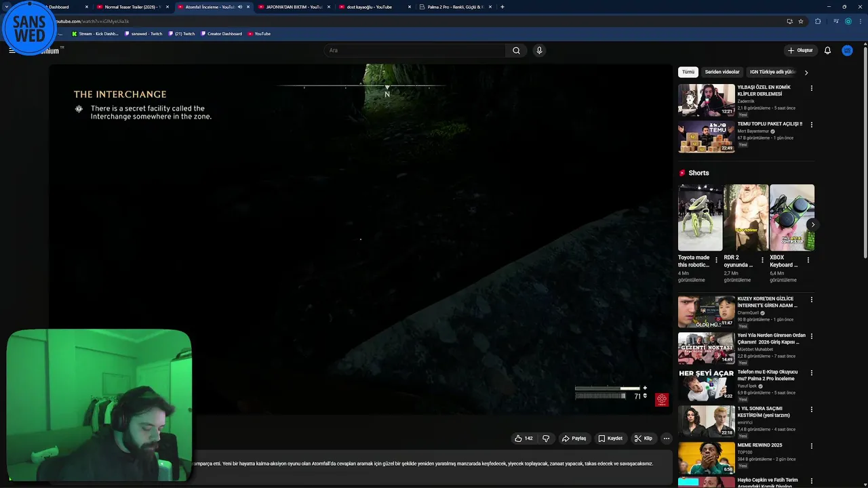Open menu for KUZEY KORE'DEN GİZLİCE video
Image resolution: width=868 pixels, height=488 pixels.
pyautogui.click(x=811, y=300)
